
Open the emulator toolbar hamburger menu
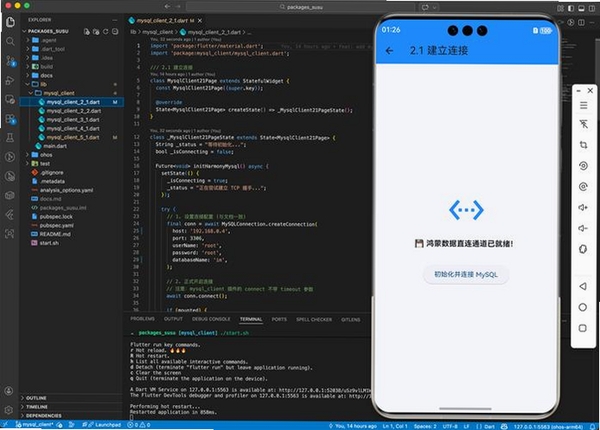583,105
